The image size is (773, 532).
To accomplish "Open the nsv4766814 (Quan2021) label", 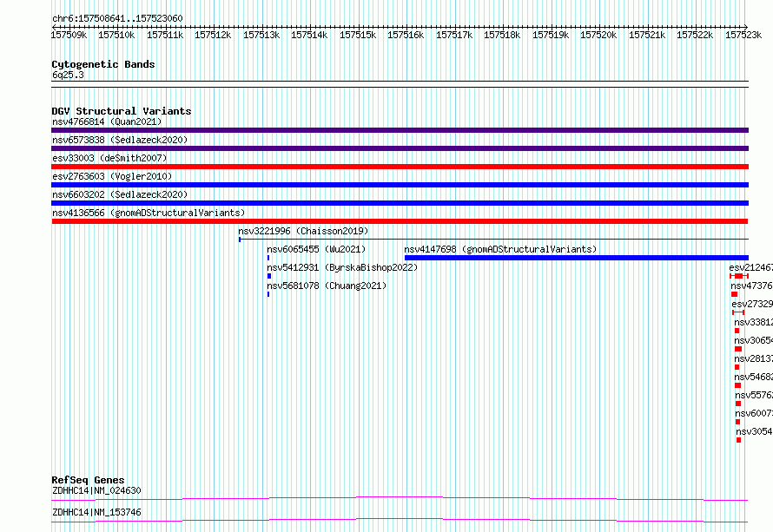I will [107, 122].
